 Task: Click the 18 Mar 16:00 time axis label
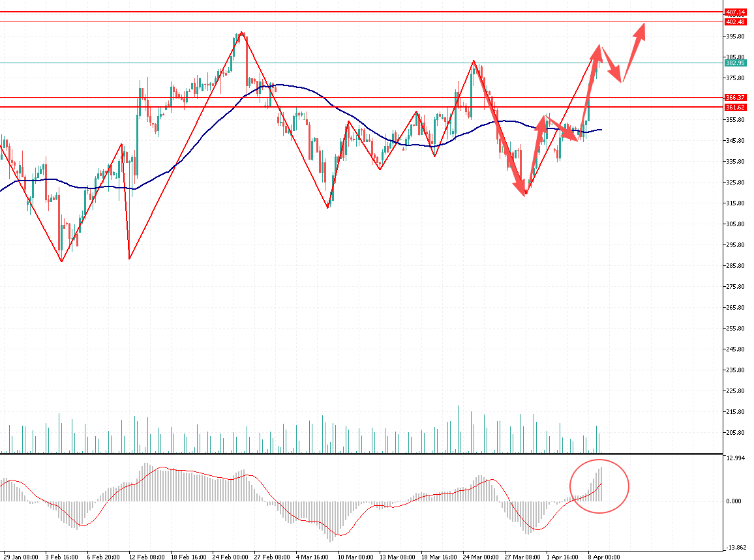pyautogui.click(x=439, y=557)
